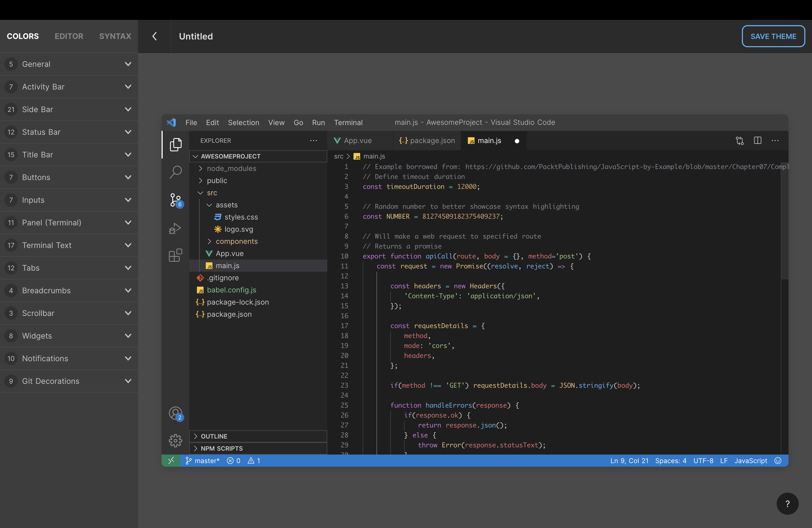This screenshot has width=812, height=528.
Task: Click the compare changes icon
Action: click(739, 141)
